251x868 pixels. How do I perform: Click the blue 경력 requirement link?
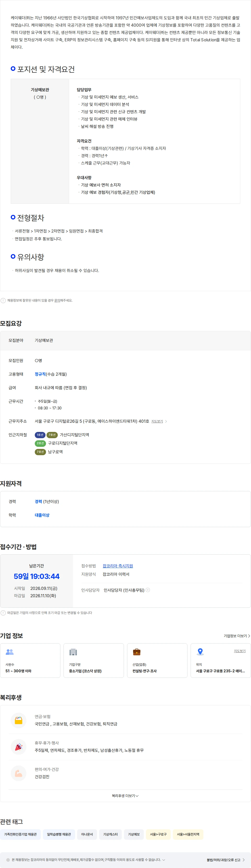(x=38, y=501)
